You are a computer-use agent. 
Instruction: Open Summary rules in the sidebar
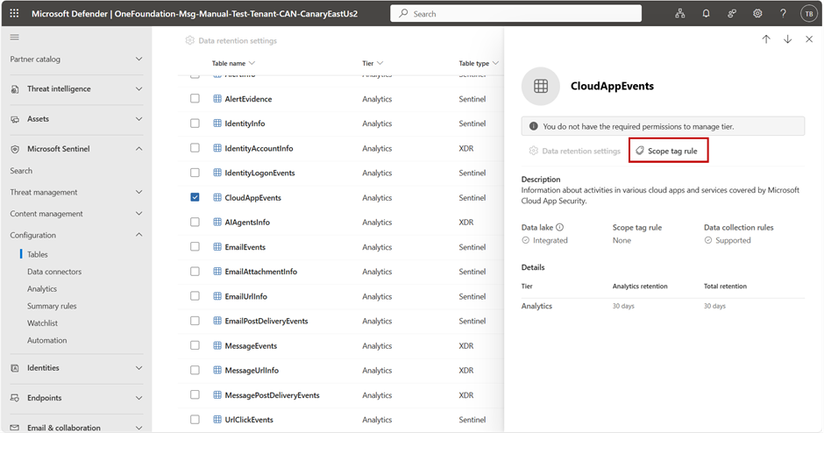click(x=52, y=306)
